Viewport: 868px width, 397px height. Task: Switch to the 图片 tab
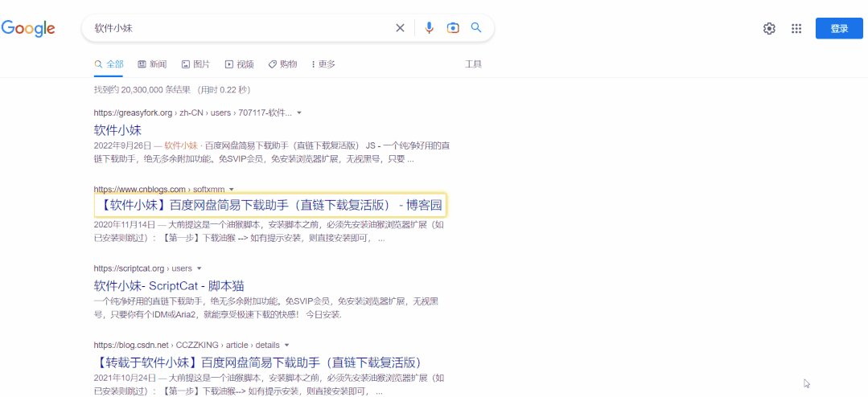195,64
